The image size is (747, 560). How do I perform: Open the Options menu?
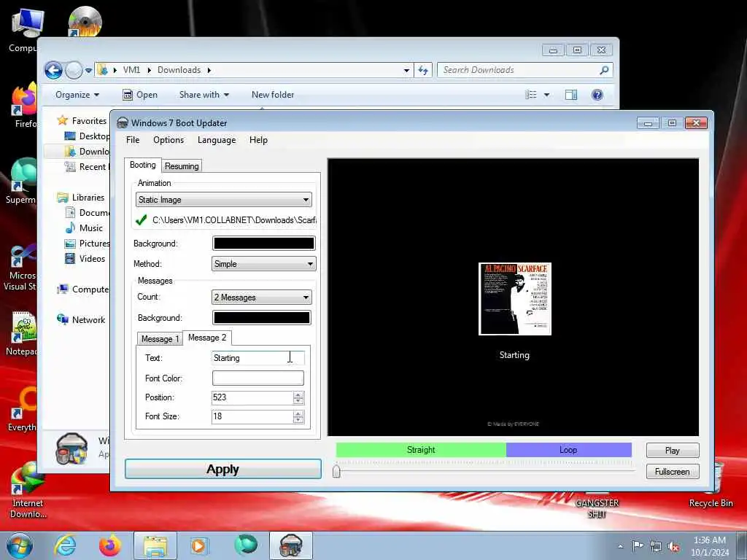(169, 140)
